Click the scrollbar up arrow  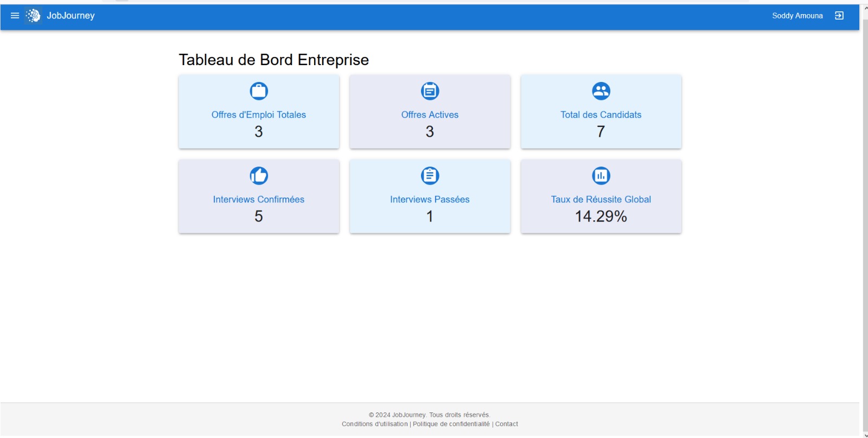(865, 8)
